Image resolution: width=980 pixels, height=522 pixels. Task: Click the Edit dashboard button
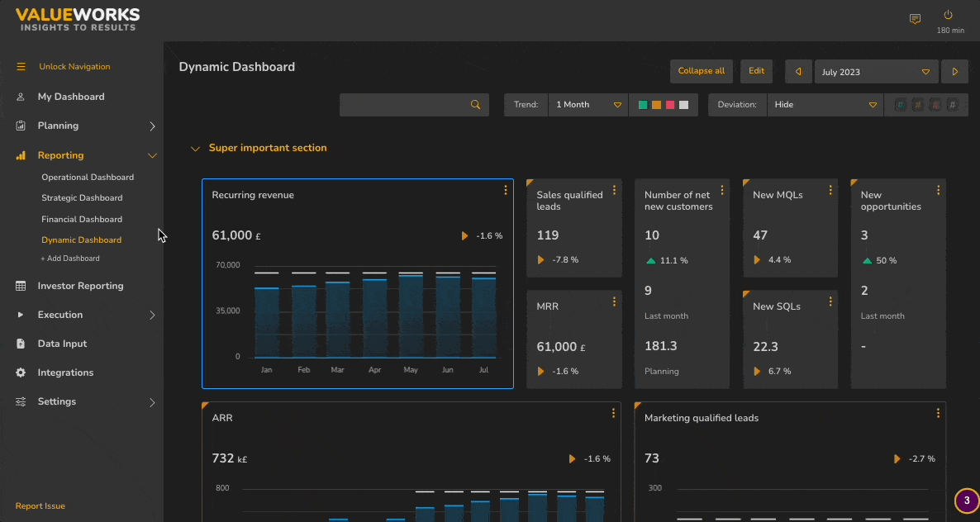click(x=756, y=71)
